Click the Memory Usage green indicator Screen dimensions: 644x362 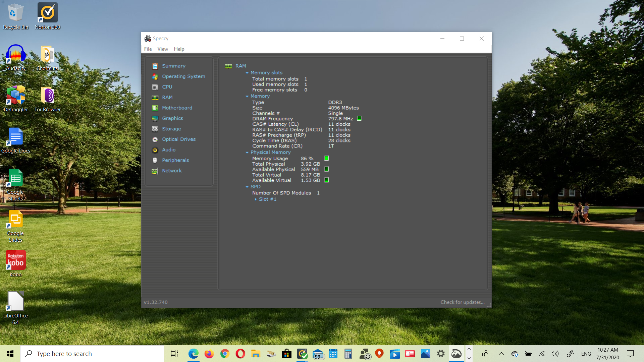(x=326, y=158)
